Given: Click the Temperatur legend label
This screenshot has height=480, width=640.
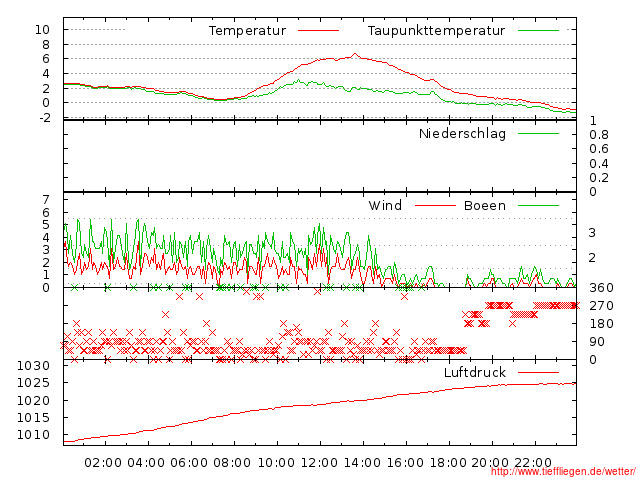Looking at the screenshot, I should [247, 31].
